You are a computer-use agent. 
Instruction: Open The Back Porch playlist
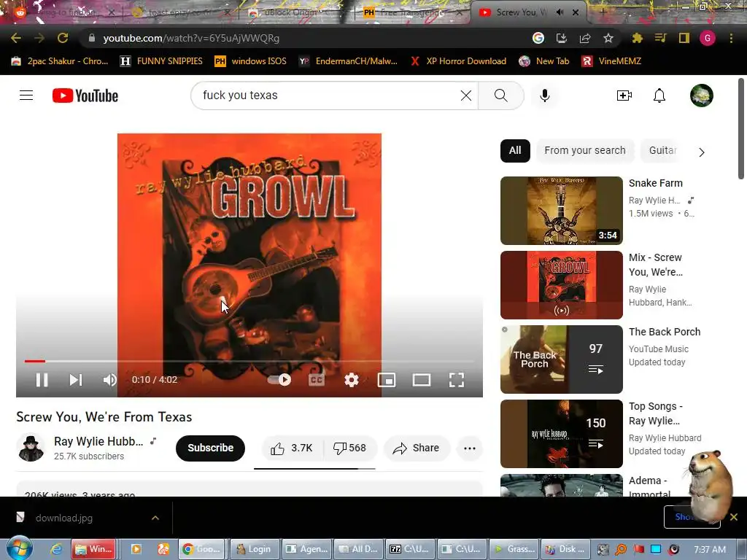[x=561, y=359]
